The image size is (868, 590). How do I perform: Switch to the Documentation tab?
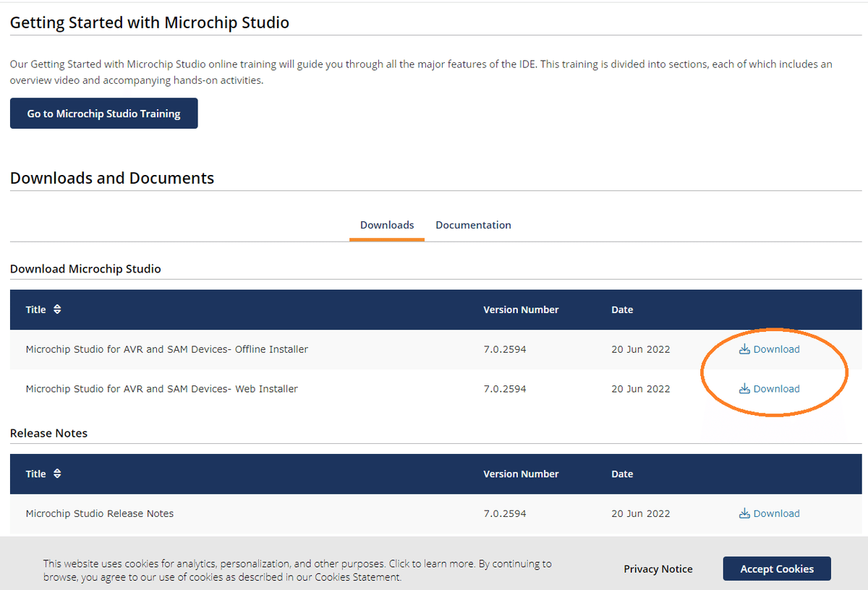(x=473, y=225)
